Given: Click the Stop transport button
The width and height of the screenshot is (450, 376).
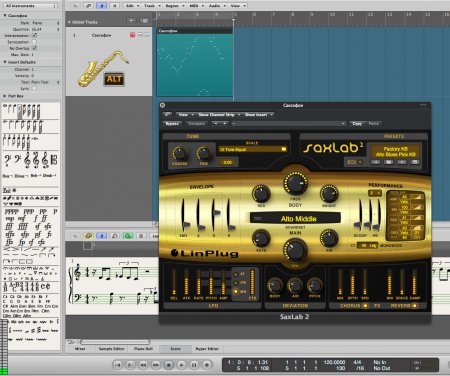Looking at the screenshot, I should pos(168,365).
